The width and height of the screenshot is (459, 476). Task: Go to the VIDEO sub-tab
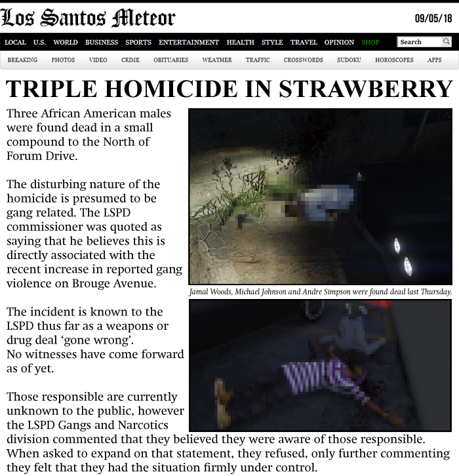point(98,60)
